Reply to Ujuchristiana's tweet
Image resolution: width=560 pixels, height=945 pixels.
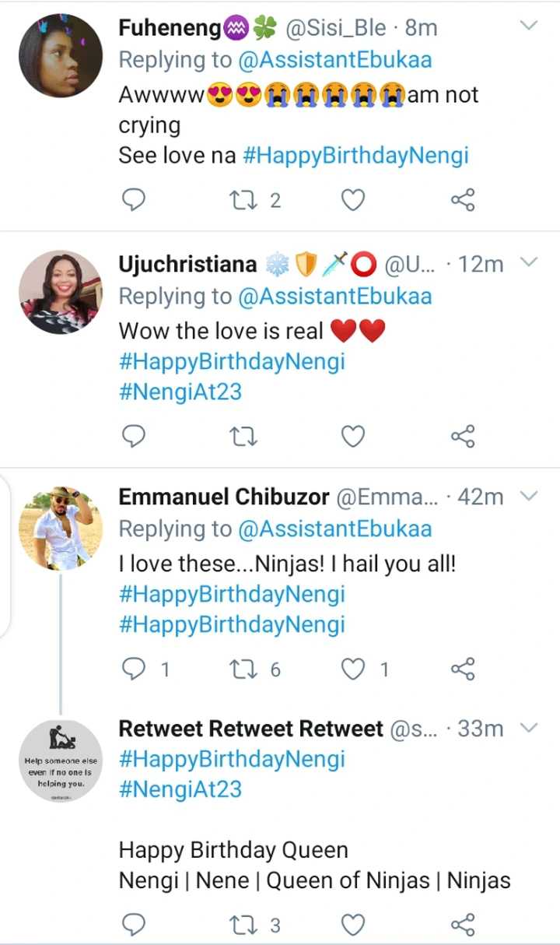click(x=135, y=436)
